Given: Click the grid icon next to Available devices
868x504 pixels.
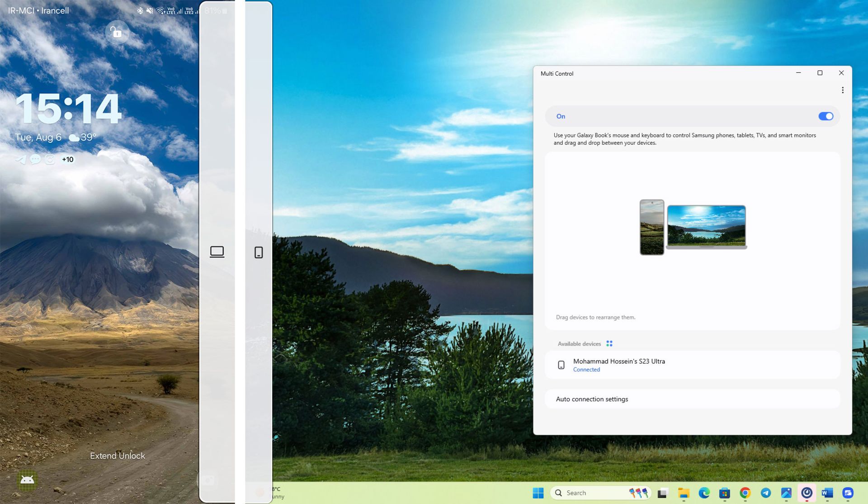Looking at the screenshot, I should (610, 343).
